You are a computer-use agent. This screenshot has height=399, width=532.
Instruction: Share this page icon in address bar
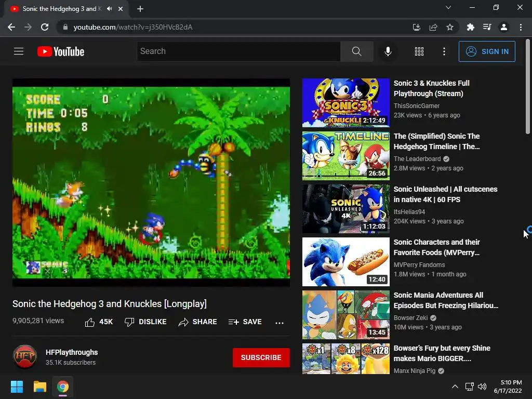(x=433, y=27)
